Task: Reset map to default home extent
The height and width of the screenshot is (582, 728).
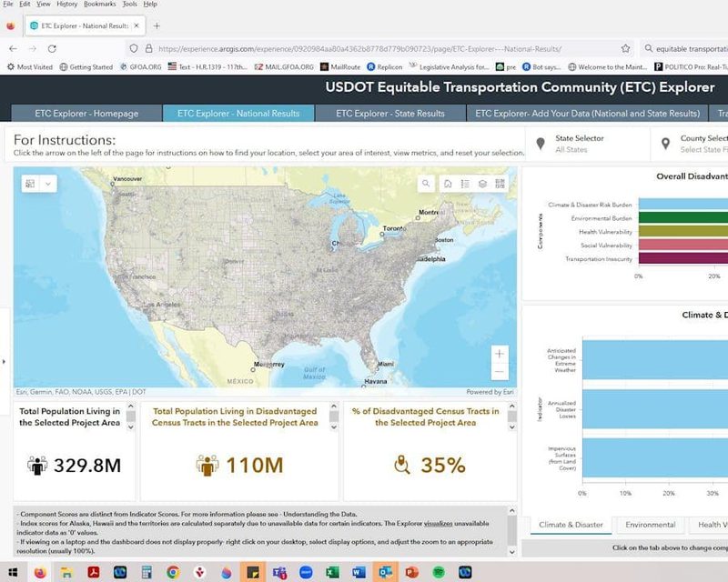Action: (x=448, y=184)
